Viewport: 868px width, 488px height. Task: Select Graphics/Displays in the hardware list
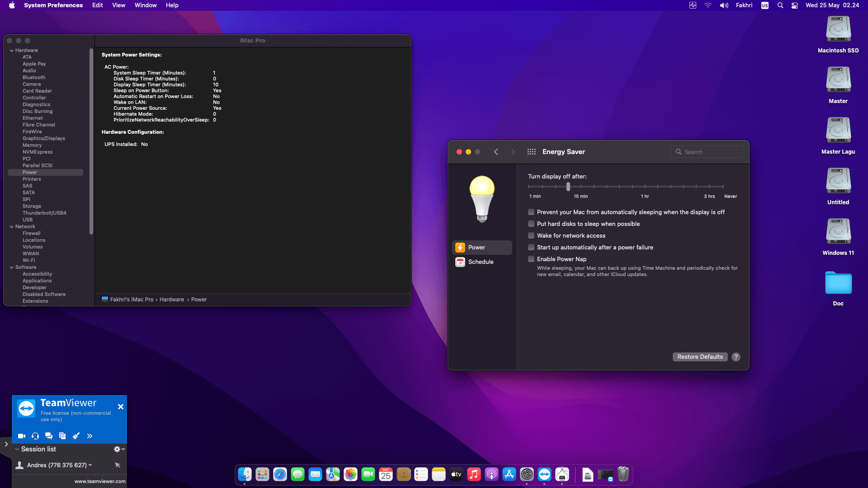point(44,139)
